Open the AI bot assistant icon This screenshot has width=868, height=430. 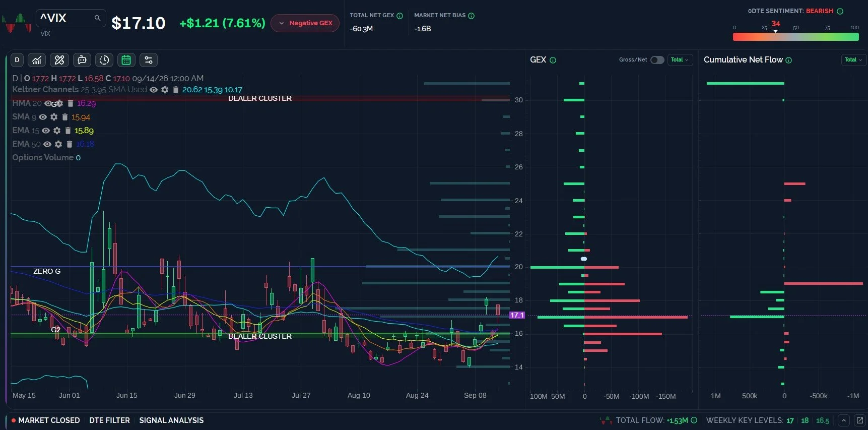click(x=82, y=60)
